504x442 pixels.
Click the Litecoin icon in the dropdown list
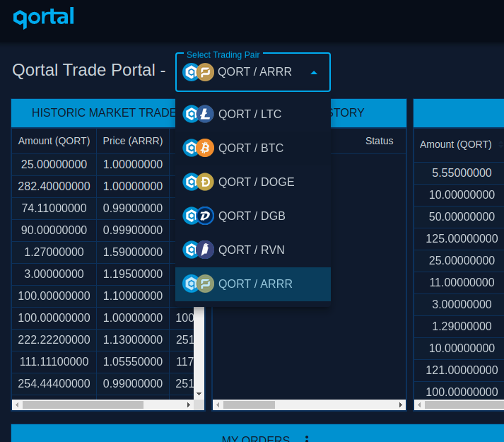click(x=205, y=114)
